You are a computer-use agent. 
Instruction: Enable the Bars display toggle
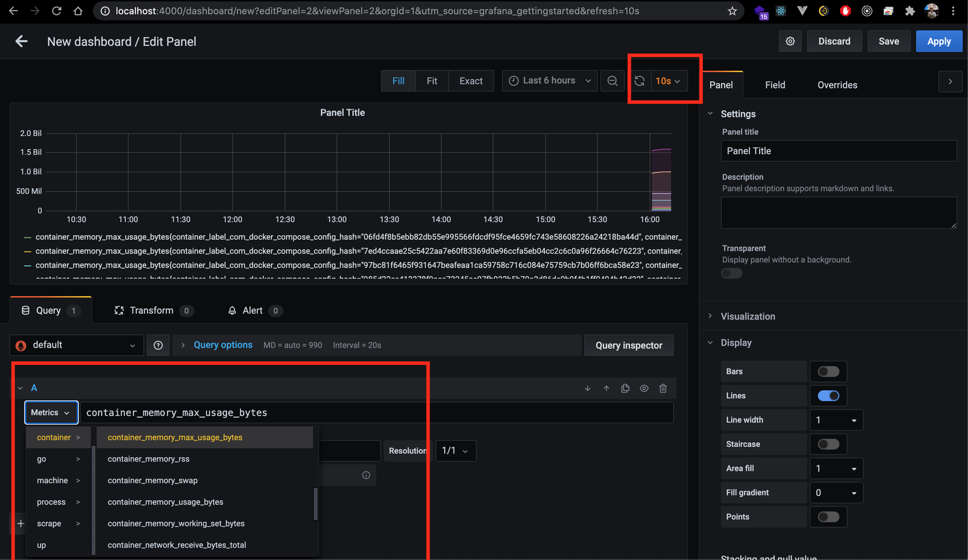pyautogui.click(x=828, y=372)
